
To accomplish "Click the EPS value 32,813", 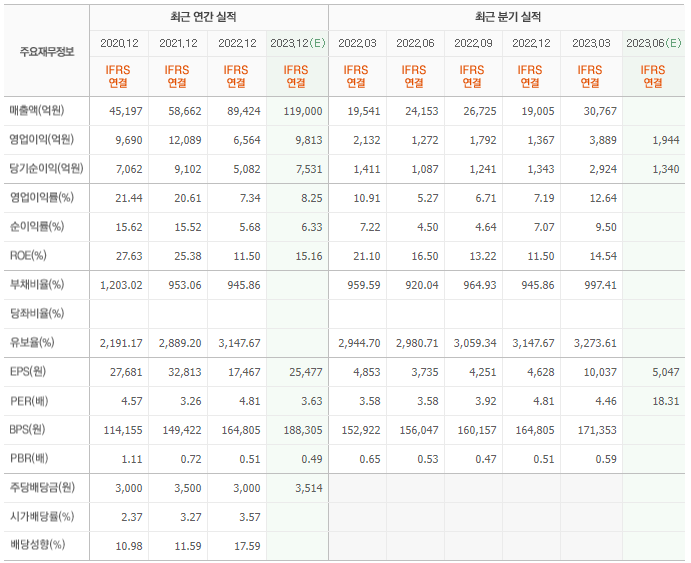I will (185, 372).
